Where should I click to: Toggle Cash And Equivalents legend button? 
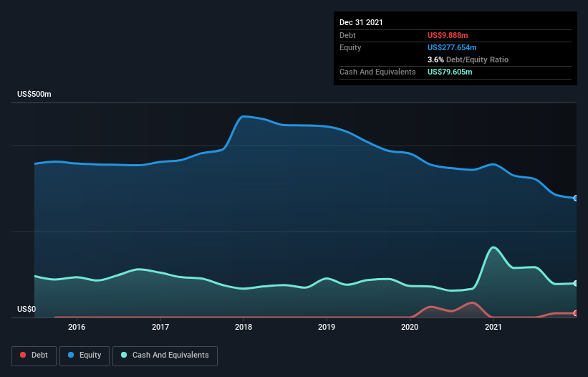165,355
